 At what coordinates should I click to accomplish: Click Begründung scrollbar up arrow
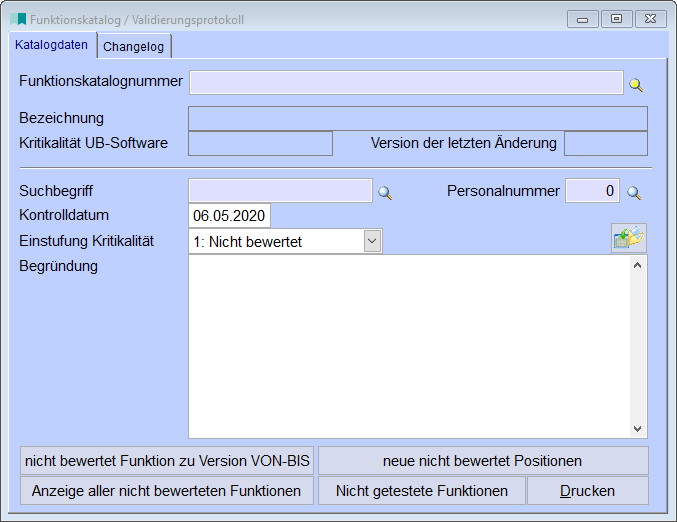(638, 266)
